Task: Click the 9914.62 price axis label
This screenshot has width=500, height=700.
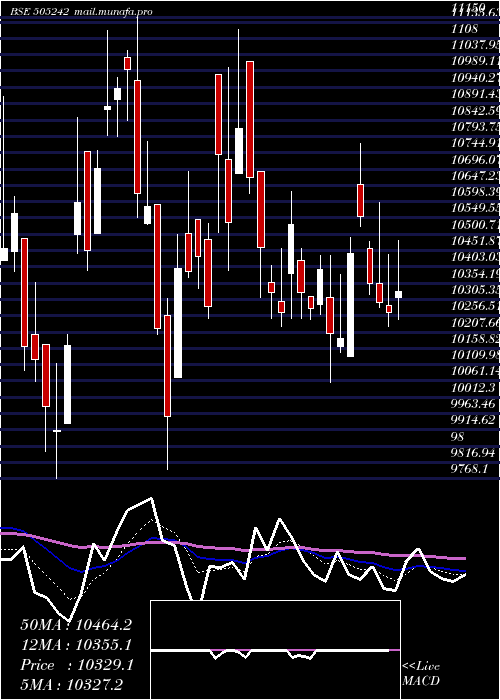Action: pos(473,420)
